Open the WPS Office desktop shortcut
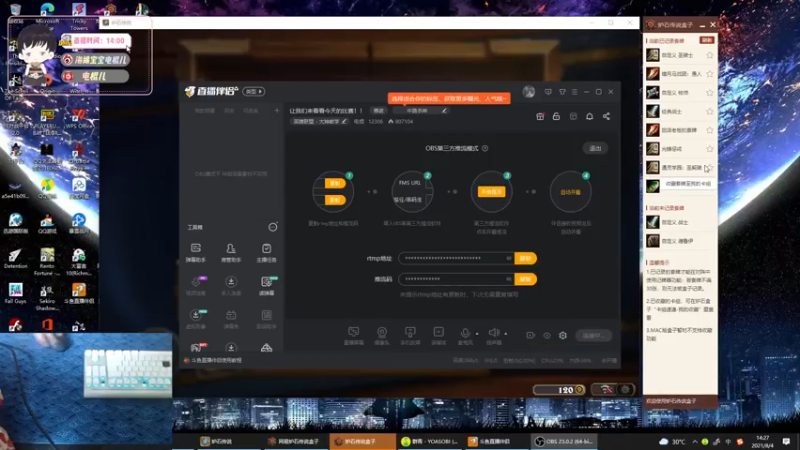Screen dimensions: 800x450 pos(79,119)
